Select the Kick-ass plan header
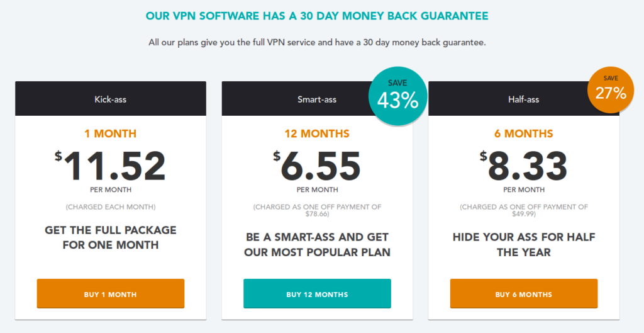Image resolution: width=644 pixels, height=333 pixels. click(111, 99)
